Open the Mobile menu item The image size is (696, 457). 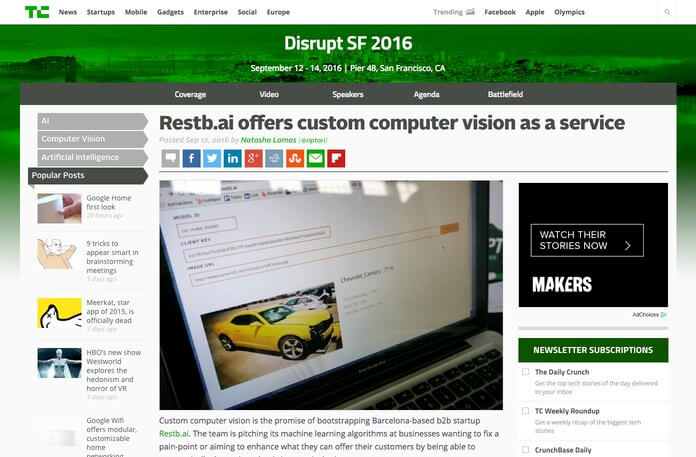[x=136, y=12]
